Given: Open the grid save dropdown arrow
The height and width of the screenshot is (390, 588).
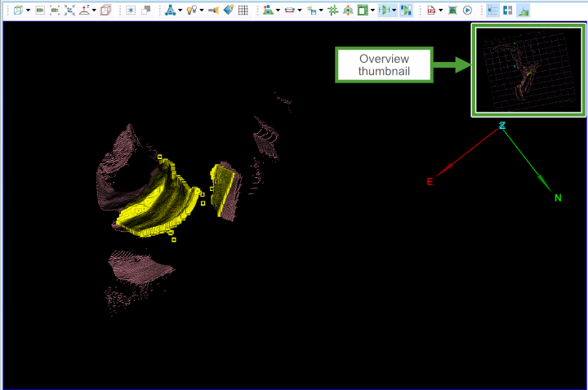Looking at the screenshot, I should click(x=321, y=11).
